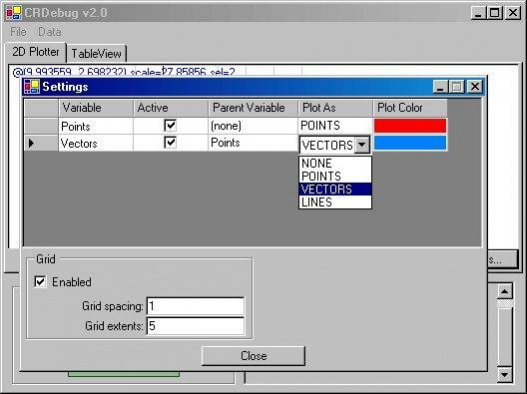This screenshot has height=394, width=527.
Task: Open the Data menu
Action: tap(50, 32)
